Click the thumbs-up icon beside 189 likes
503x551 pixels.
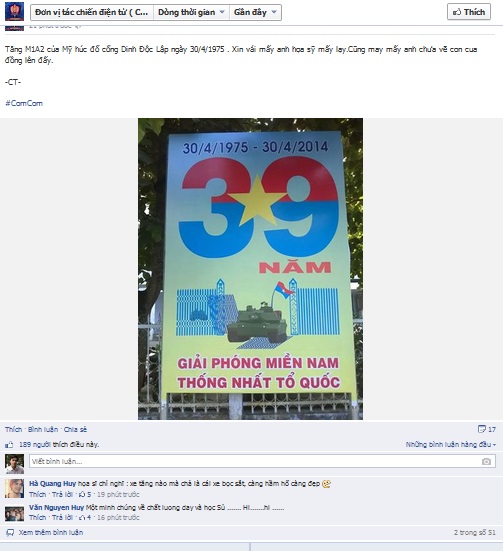point(9,445)
